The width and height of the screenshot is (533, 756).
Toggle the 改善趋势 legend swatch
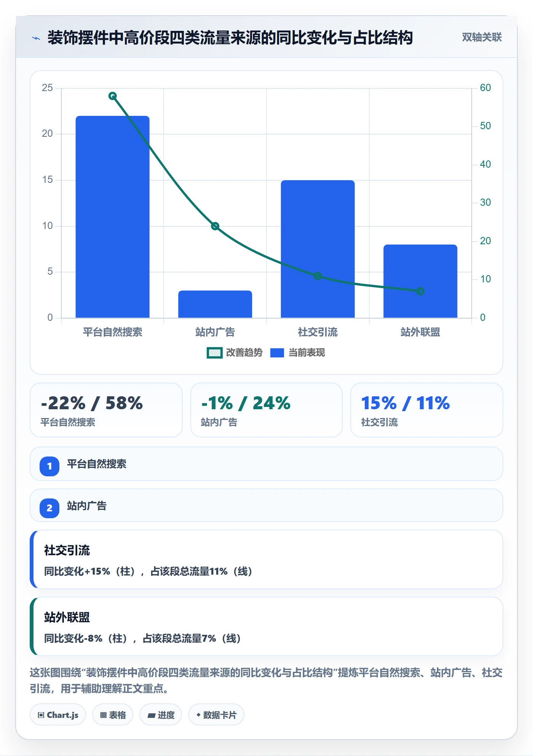(214, 353)
